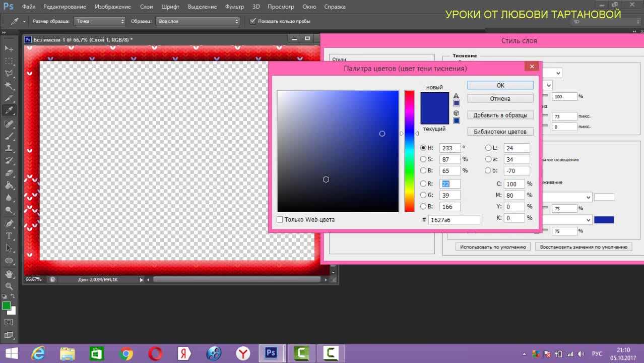Image resolution: width=644 pixels, height=363 pixels.
Task: Select the Ellipse shape tool
Action: coord(9,261)
